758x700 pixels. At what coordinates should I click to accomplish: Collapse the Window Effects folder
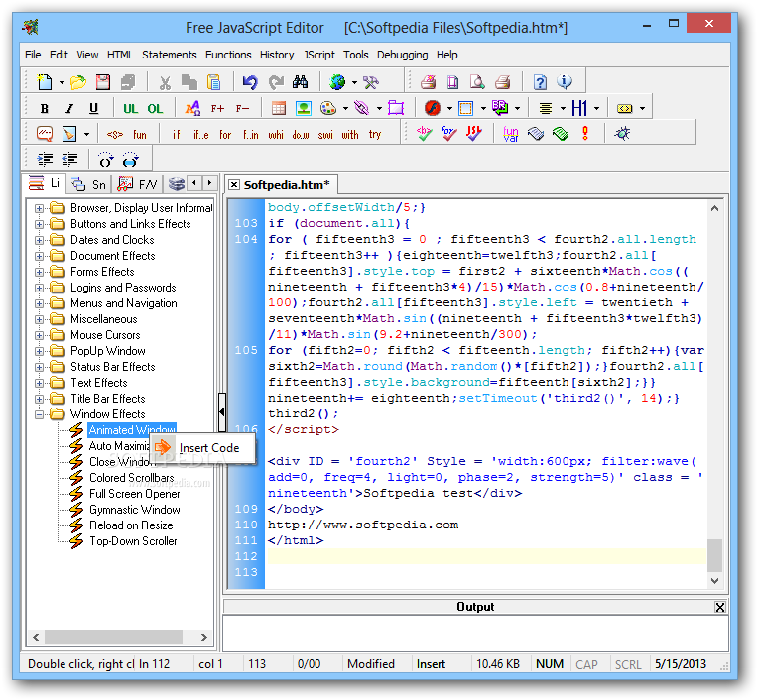[x=39, y=414]
